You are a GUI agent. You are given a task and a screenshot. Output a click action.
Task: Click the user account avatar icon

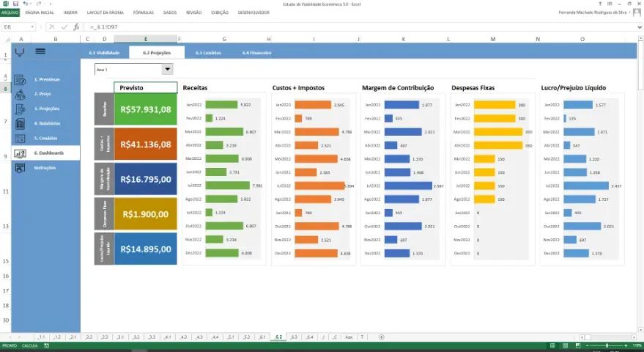click(x=637, y=12)
